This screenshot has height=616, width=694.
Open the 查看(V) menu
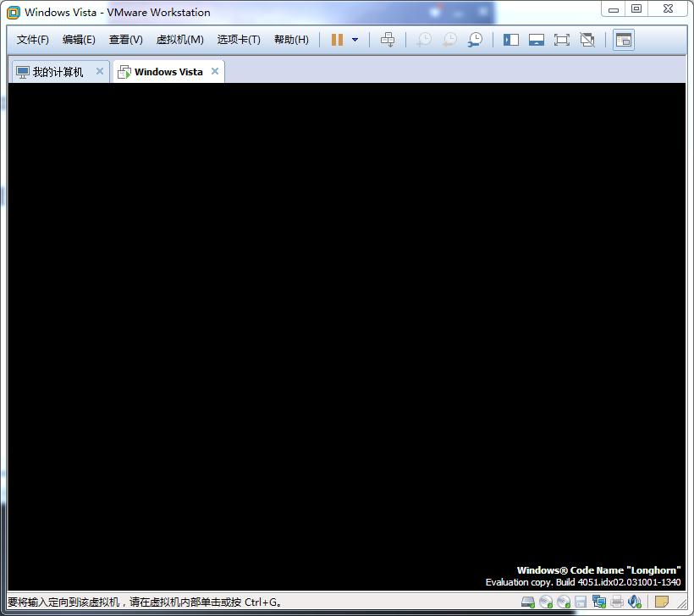126,40
